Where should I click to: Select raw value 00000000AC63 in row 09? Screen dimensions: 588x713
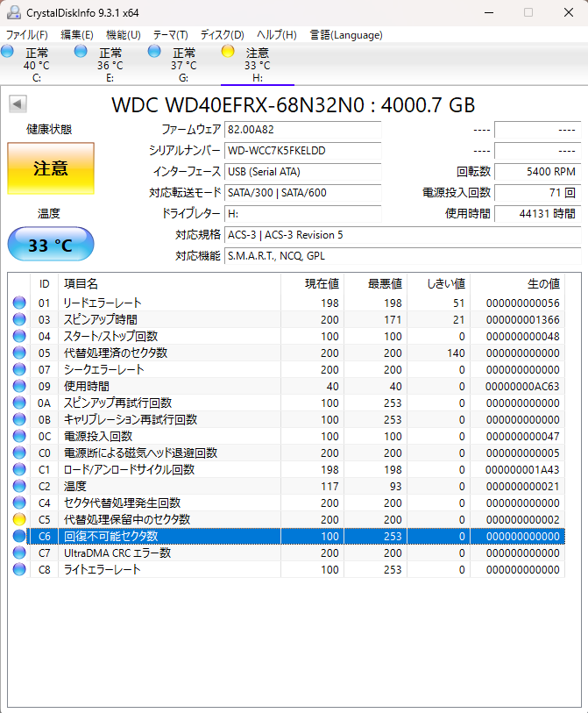coord(522,387)
